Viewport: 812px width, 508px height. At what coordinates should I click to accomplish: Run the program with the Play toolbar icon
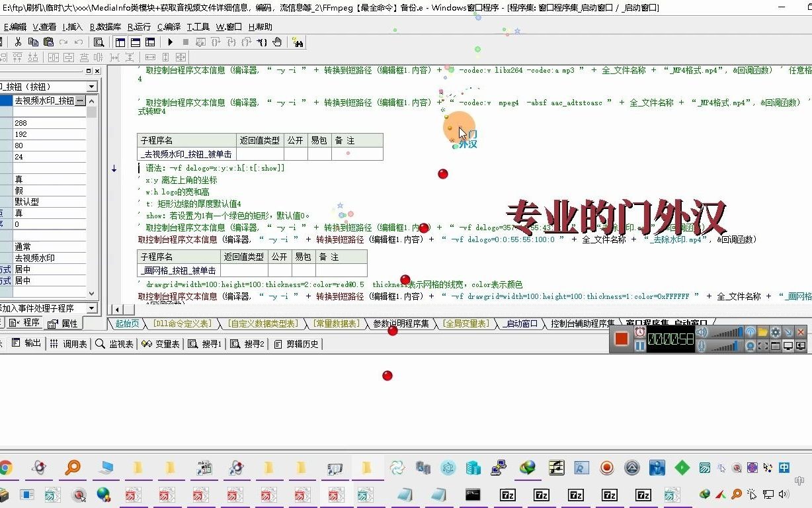tap(170, 42)
